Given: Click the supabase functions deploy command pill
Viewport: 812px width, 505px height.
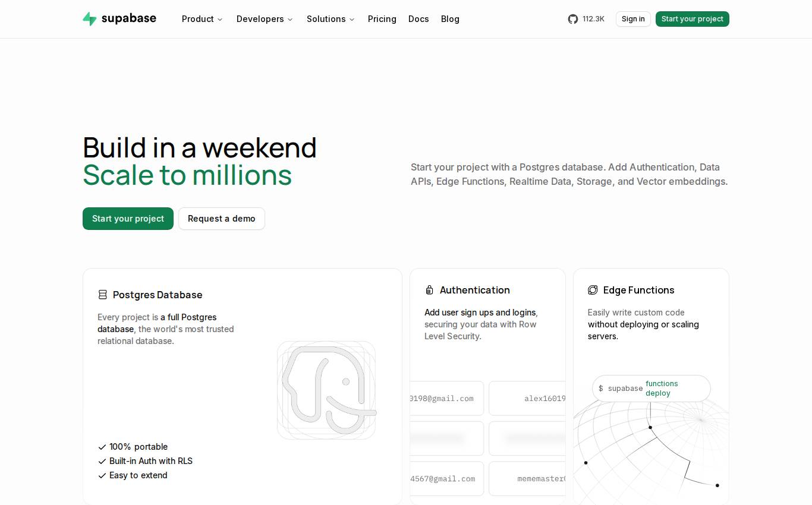Looking at the screenshot, I should [x=652, y=389].
